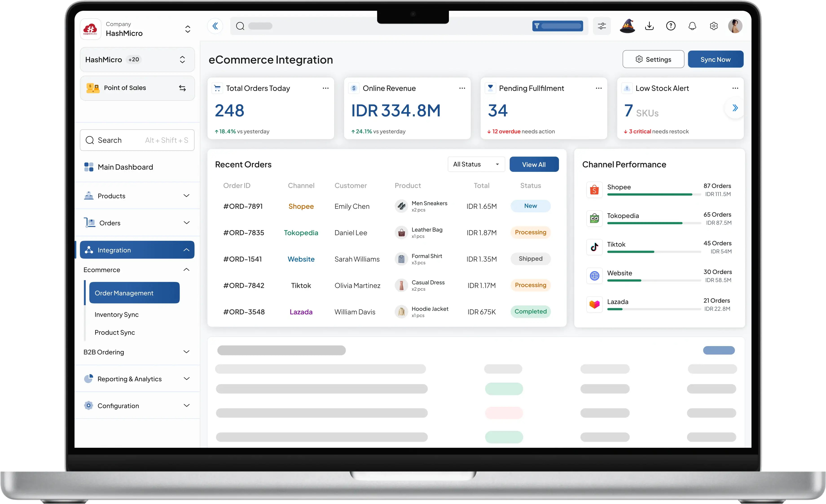The width and height of the screenshot is (826, 504).
Task: Open more options on Low Stock Alert card
Action: [735, 88]
